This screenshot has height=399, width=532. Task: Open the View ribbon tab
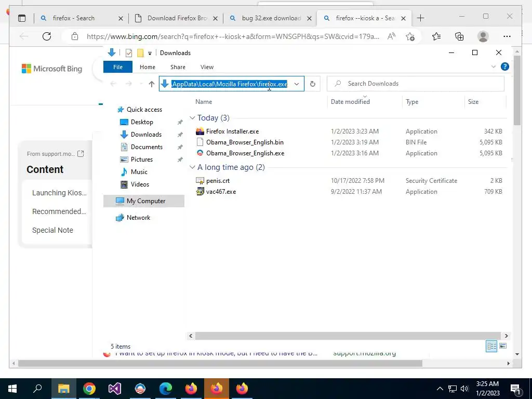coord(207,67)
